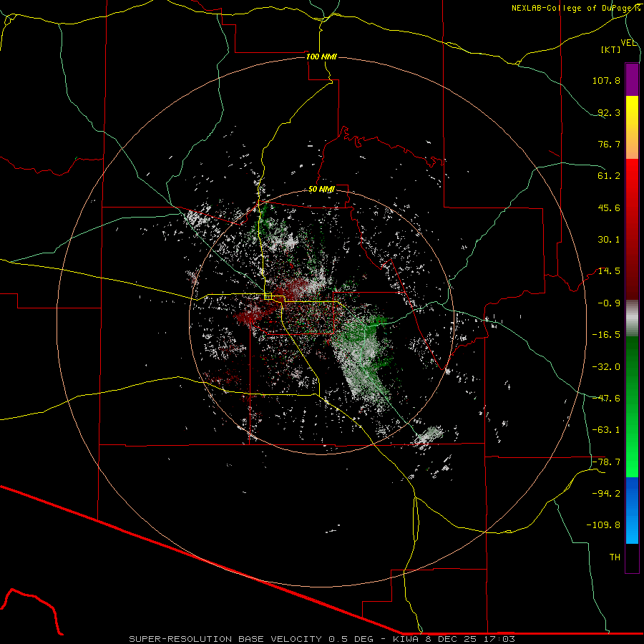The height and width of the screenshot is (644, 644).
Task: Select the -16.5 scale value
Action: [x=606, y=335]
